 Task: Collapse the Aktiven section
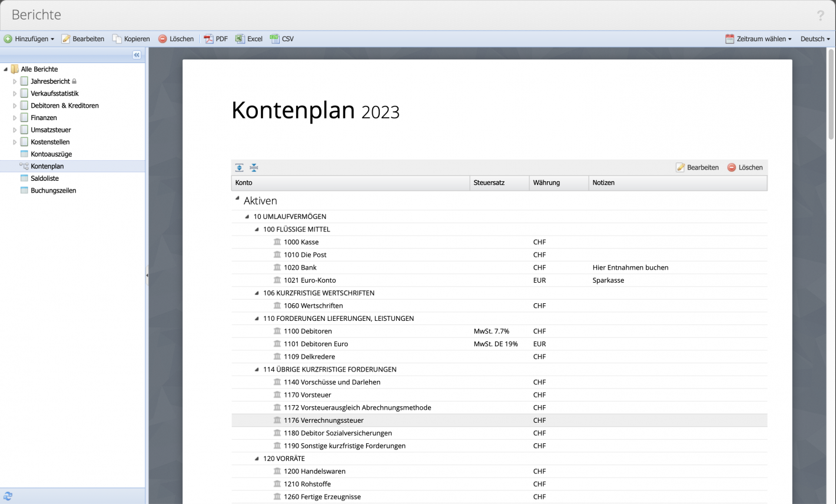tap(237, 198)
